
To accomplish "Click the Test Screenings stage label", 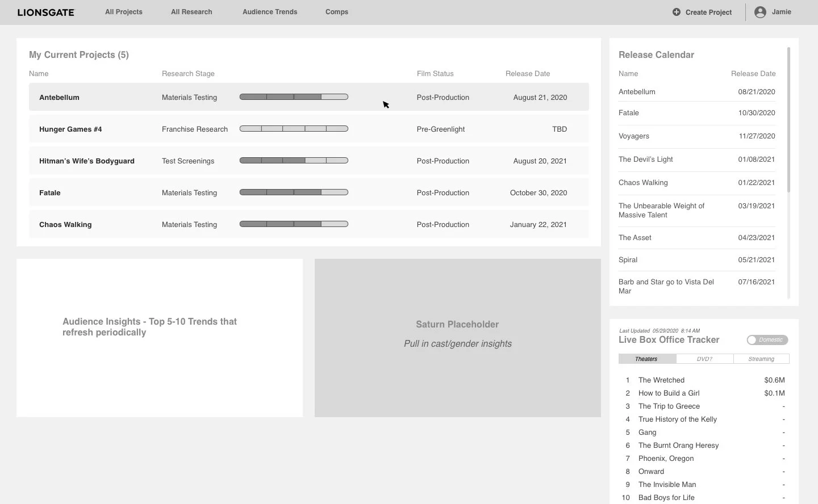I will [188, 161].
